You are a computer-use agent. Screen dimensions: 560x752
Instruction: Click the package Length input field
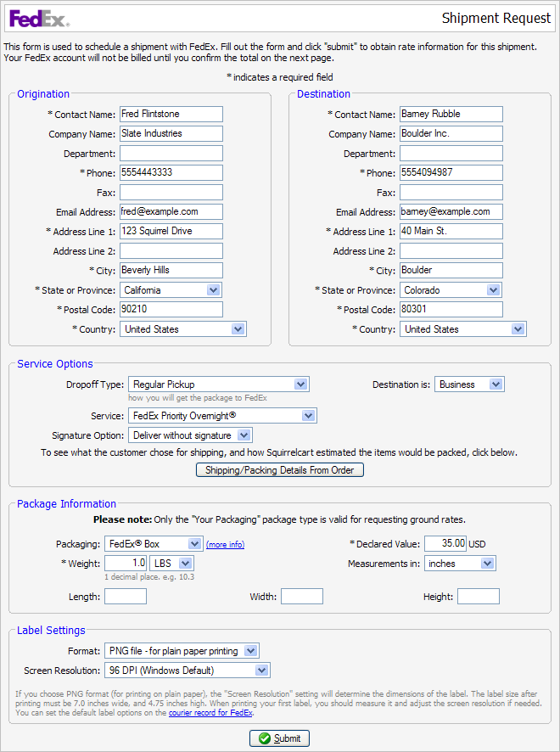[x=126, y=597]
